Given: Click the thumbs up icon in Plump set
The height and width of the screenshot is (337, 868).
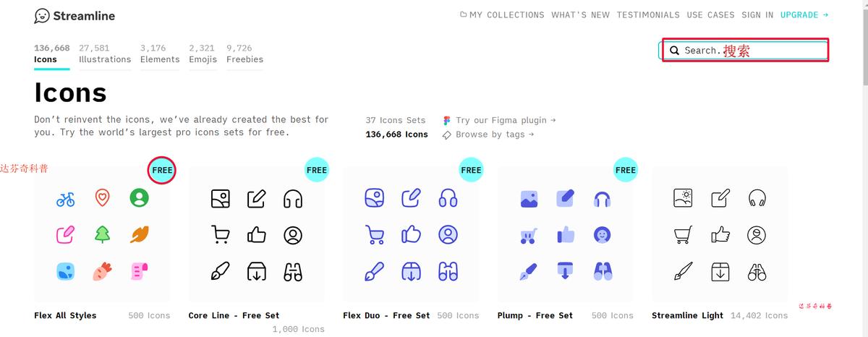Looking at the screenshot, I should tap(565, 235).
